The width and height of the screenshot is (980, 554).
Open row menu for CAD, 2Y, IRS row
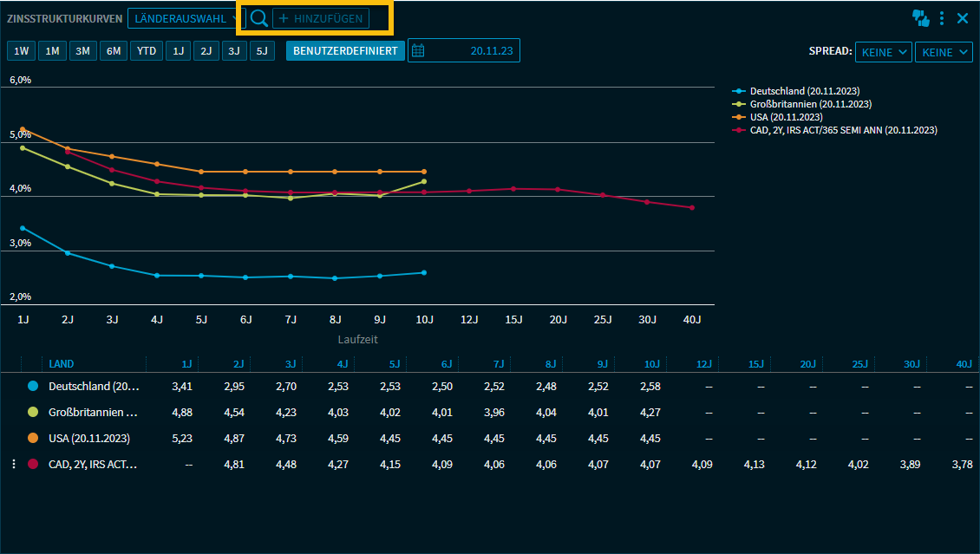(14, 465)
